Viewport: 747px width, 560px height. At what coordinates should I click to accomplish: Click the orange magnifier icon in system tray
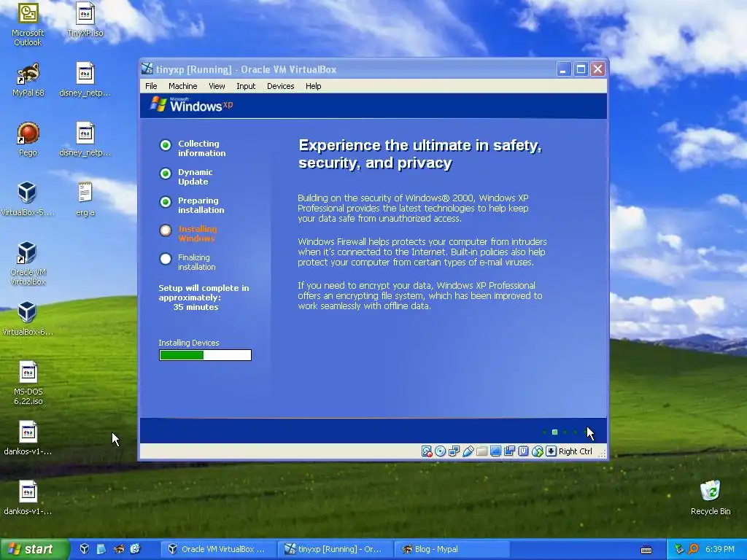pos(693,549)
